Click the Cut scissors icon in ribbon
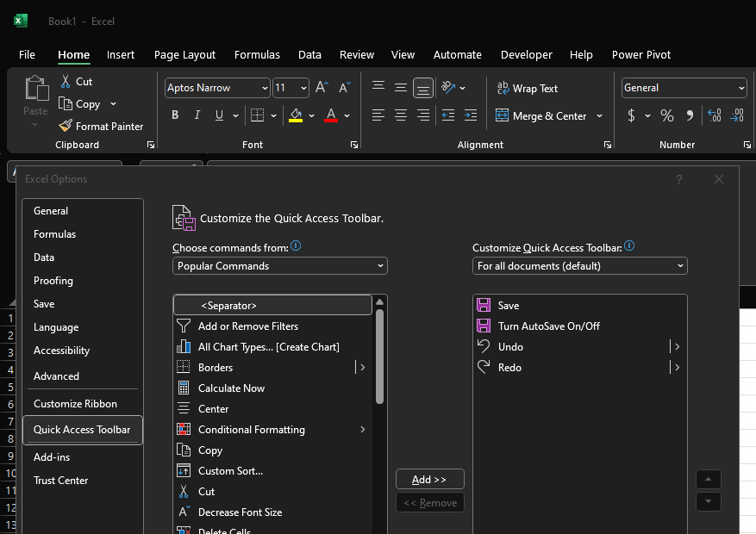This screenshot has height=534, width=756. tap(66, 81)
